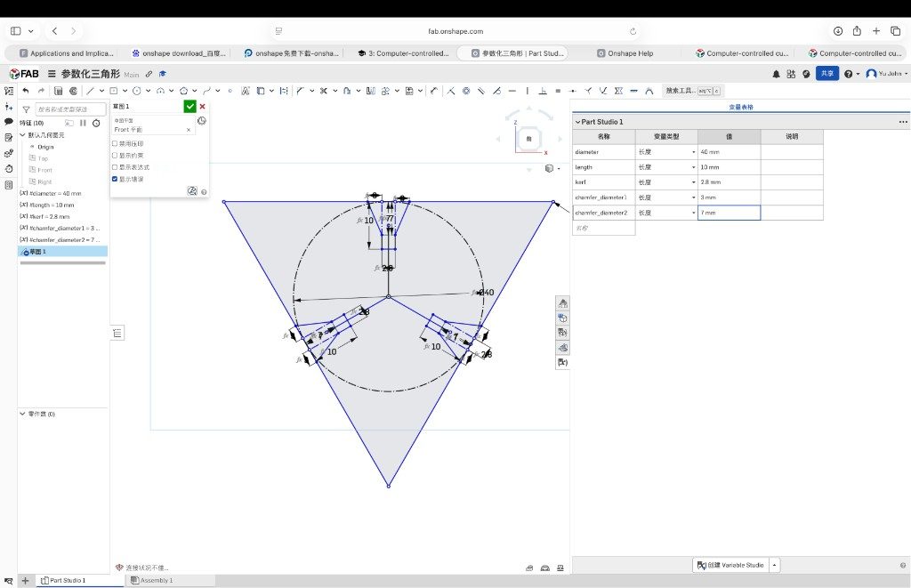Image resolution: width=911 pixels, height=588 pixels.
Task: Click the Undo arrow in sketch toolbar
Action: click(26, 91)
